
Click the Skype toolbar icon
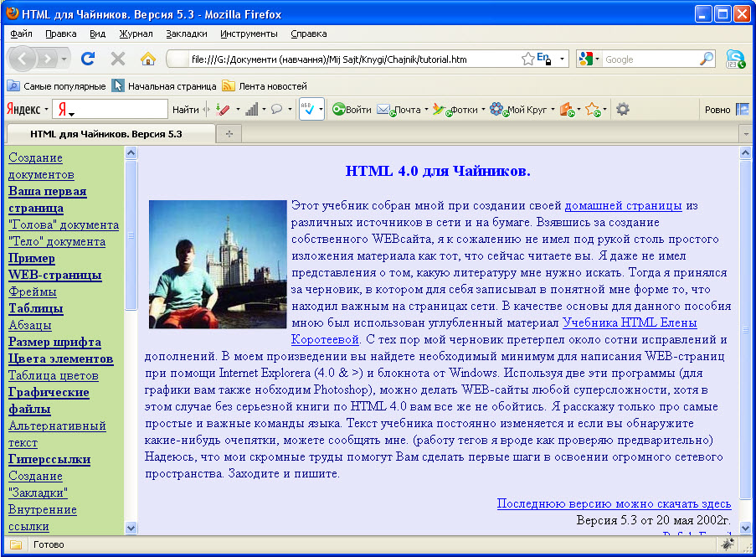coord(735,59)
